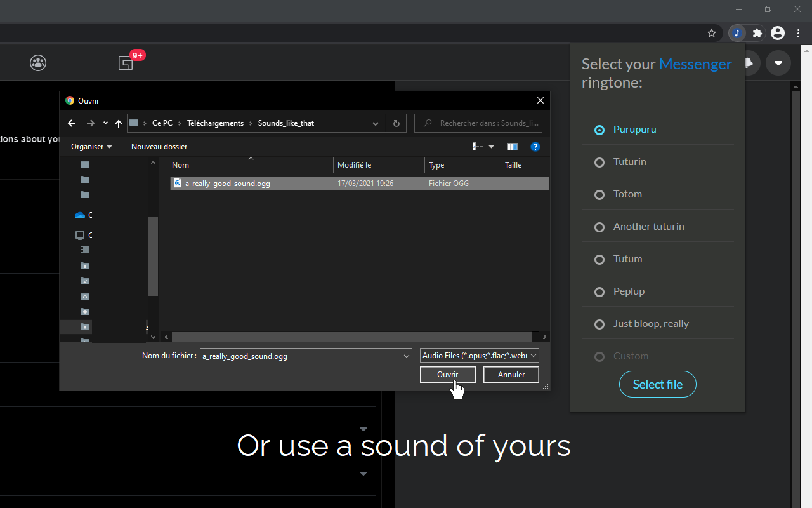The width and height of the screenshot is (812, 508).
Task: Choose the Tuturin ringtone
Action: click(629, 162)
